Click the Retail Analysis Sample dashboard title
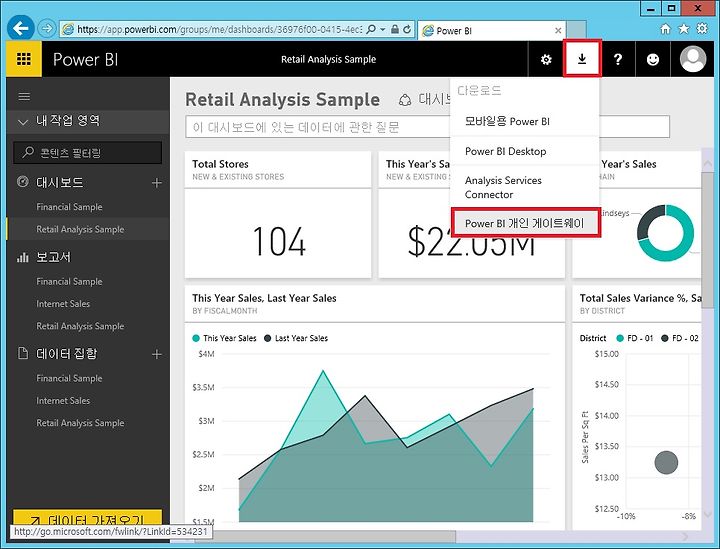The width and height of the screenshot is (720, 549). click(x=282, y=100)
